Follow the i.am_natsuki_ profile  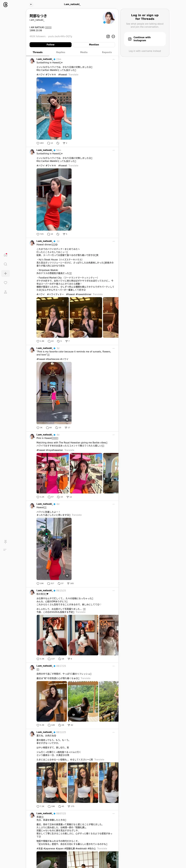(x=50, y=44)
